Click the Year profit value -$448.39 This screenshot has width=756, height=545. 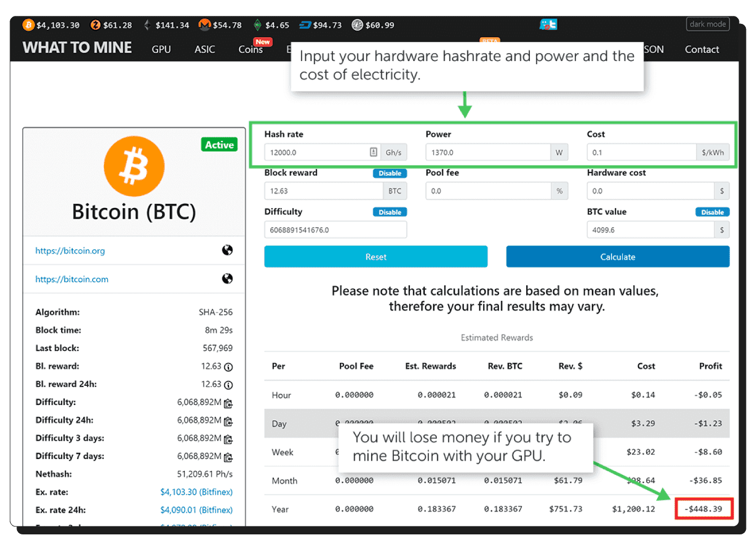pos(703,509)
